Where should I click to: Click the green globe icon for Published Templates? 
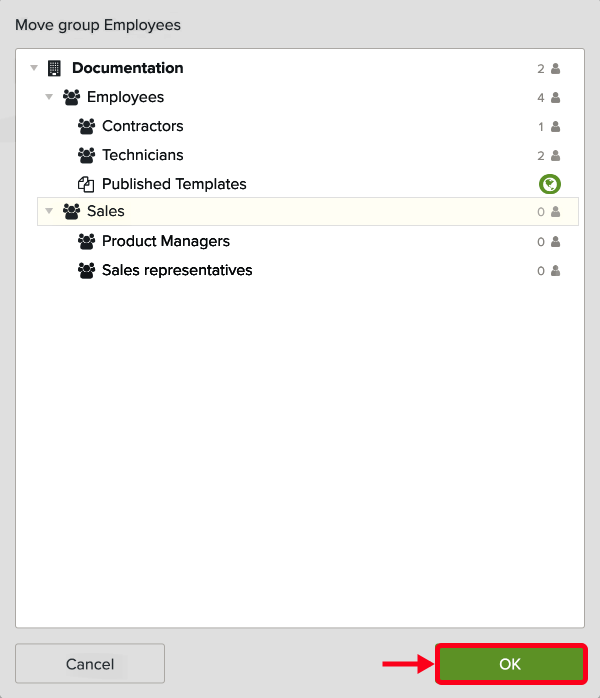[549, 184]
